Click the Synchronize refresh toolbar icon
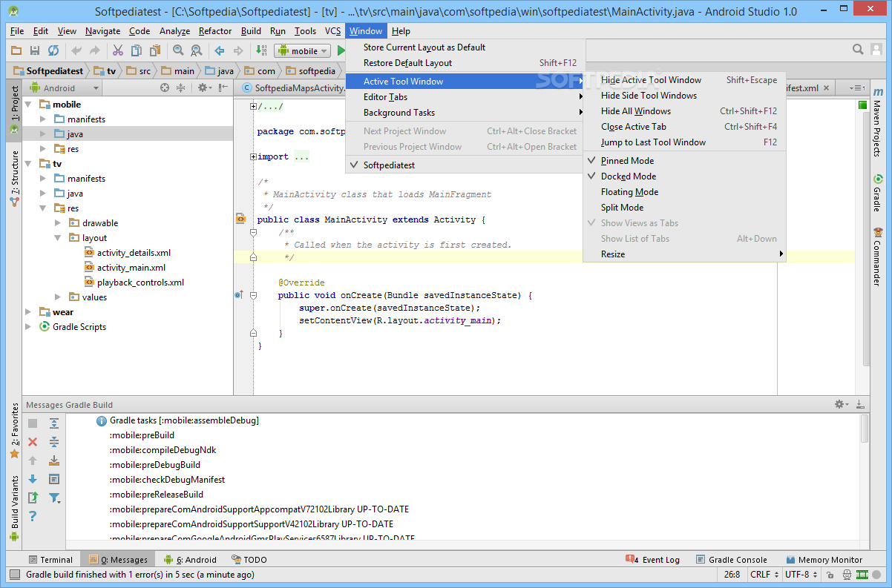 pos(53,50)
